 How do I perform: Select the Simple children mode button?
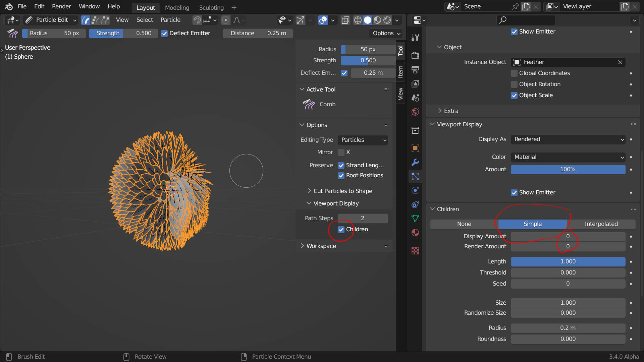click(533, 224)
